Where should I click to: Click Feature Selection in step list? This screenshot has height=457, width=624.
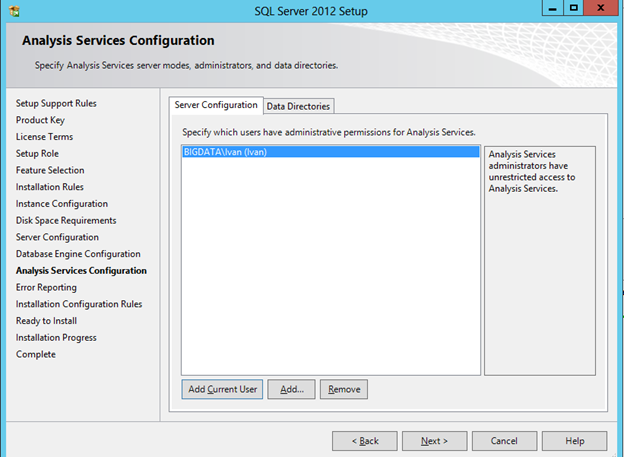tap(50, 170)
